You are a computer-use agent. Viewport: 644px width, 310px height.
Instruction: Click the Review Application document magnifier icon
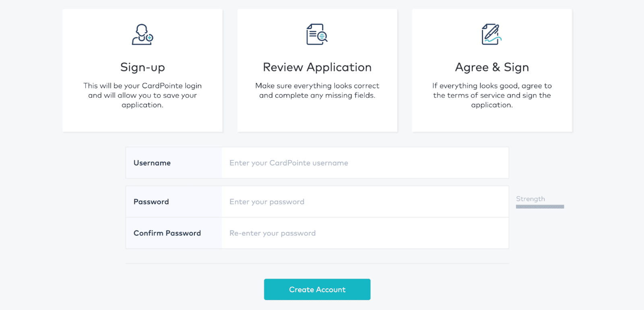317,35
